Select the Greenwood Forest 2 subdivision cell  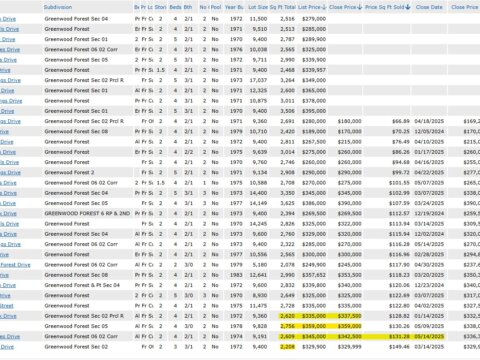click(69, 172)
